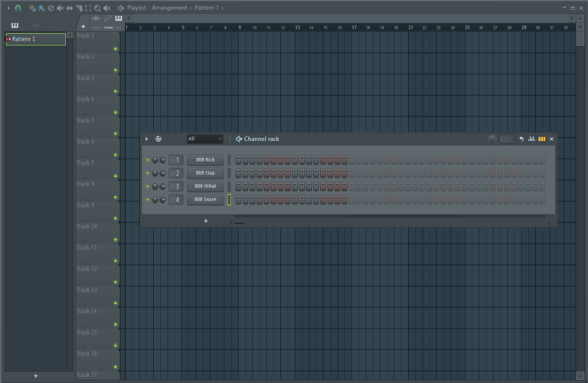The image size is (588, 383).
Task: Click the timeline left navigation arrow
Action: (129, 18)
